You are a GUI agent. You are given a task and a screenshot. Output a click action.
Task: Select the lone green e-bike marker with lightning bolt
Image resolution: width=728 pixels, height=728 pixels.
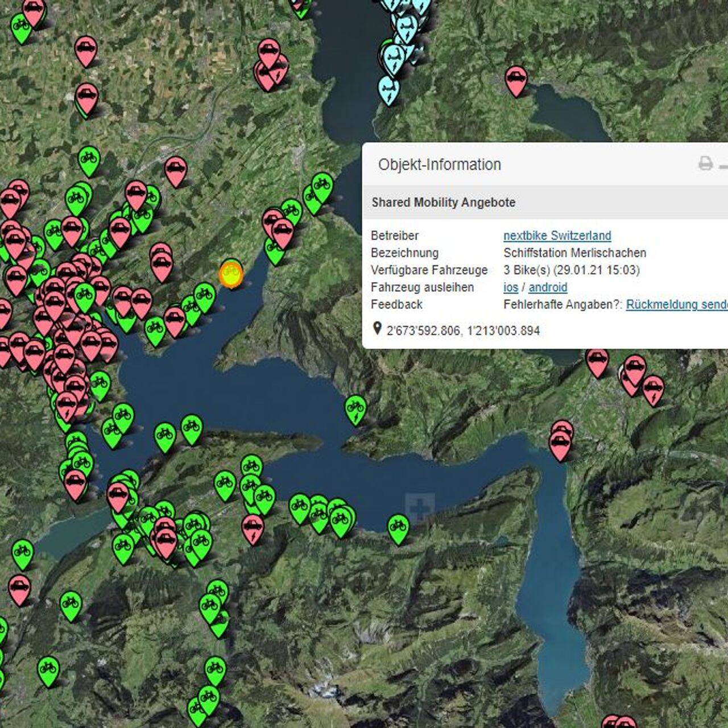(x=355, y=411)
